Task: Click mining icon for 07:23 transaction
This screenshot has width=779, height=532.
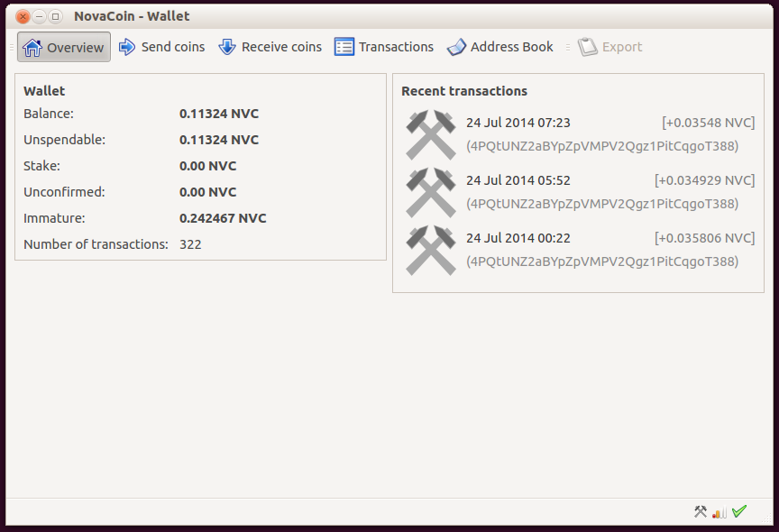Action: click(x=431, y=134)
